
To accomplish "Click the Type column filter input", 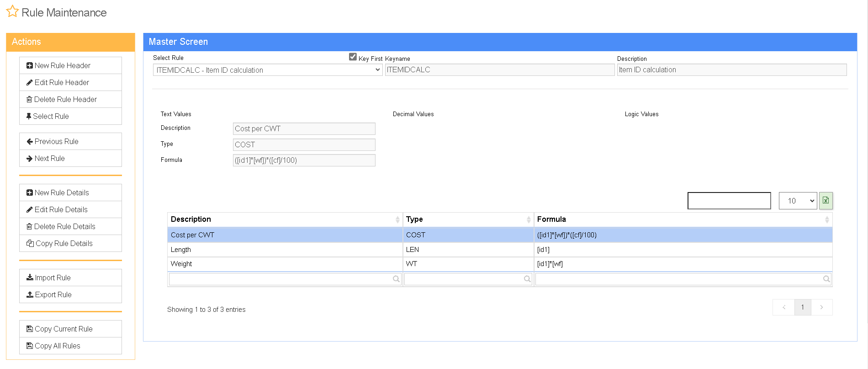I will (x=468, y=279).
